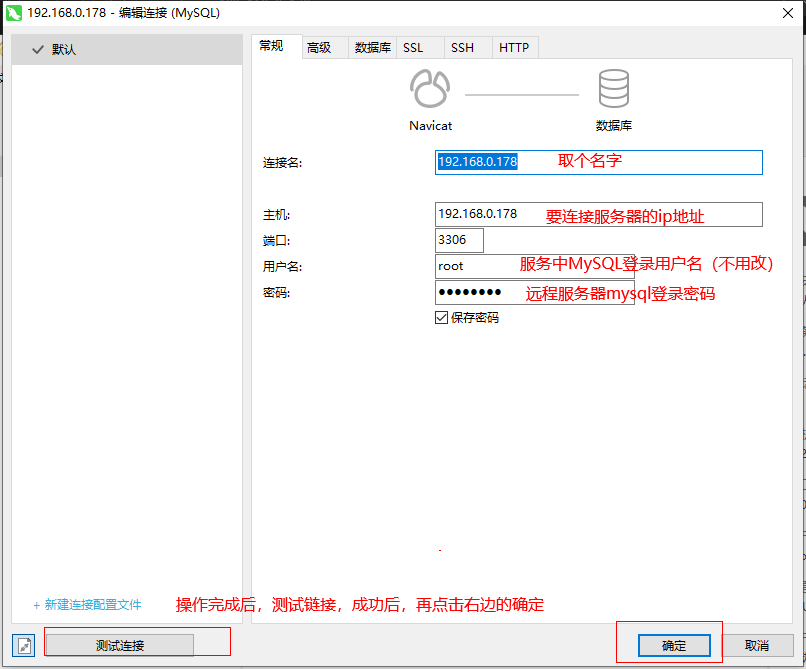Image resolution: width=806 pixels, height=669 pixels.
Task: Select the 默认 profile in left list
Action: coord(126,50)
